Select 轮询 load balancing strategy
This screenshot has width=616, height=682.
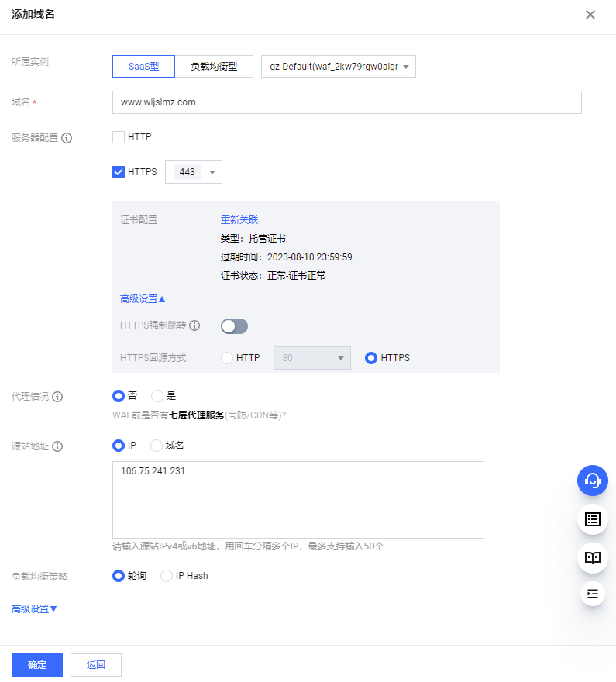[119, 576]
